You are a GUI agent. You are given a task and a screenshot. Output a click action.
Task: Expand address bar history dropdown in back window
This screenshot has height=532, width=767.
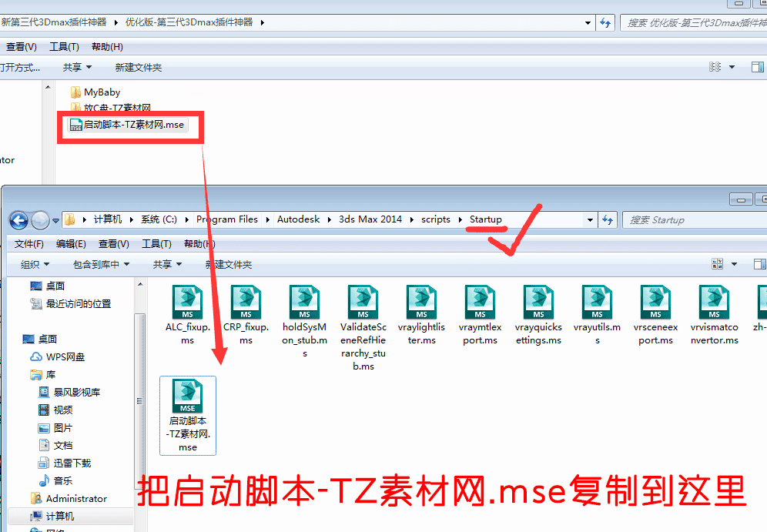pyautogui.click(x=588, y=22)
